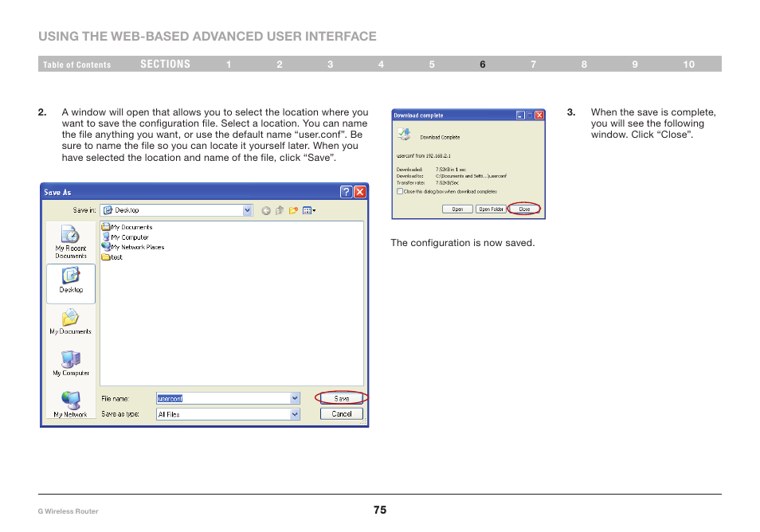Create a new folder with toolbar icon

tap(293, 210)
